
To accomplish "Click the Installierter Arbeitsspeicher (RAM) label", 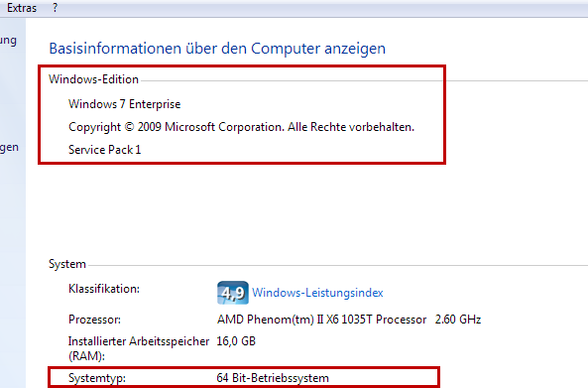I will click(139, 348).
